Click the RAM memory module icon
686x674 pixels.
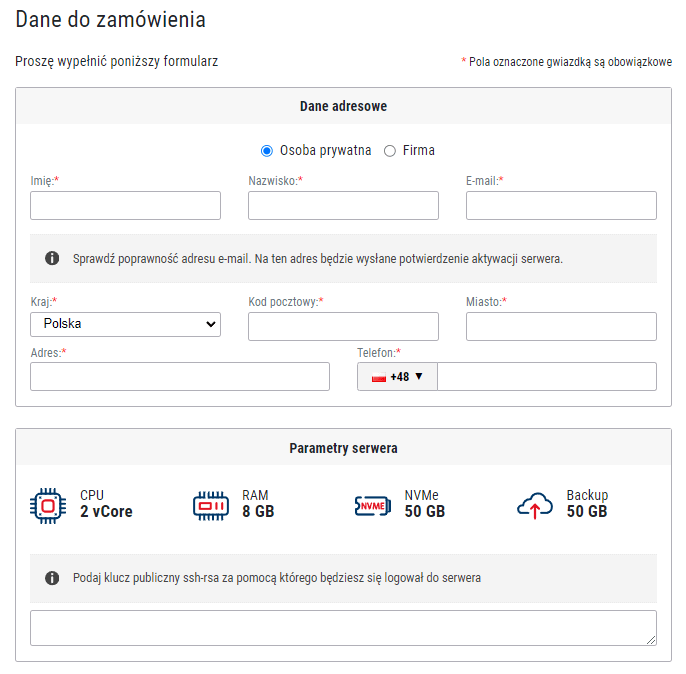tap(211, 506)
